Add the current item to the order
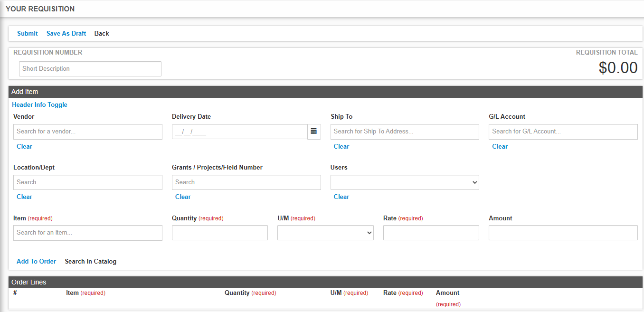Screen dimensions: 644x312 coord(36,261)
